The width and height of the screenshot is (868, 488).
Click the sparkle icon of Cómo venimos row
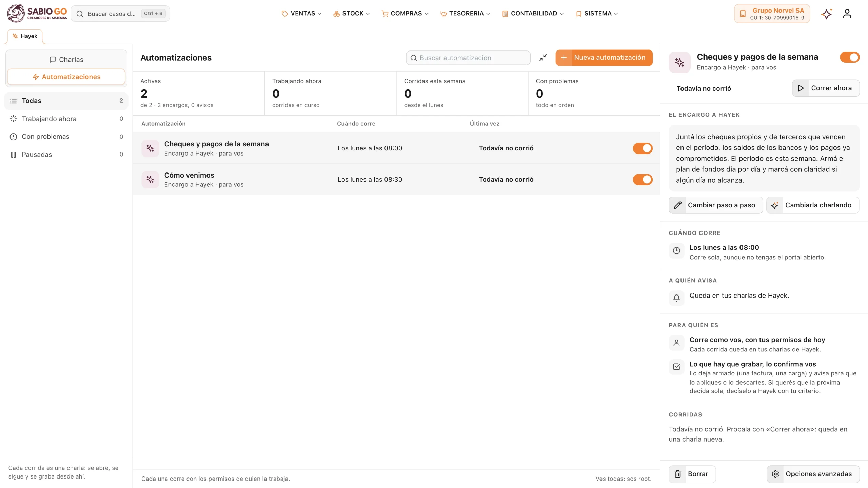click(x=150, y=180)
